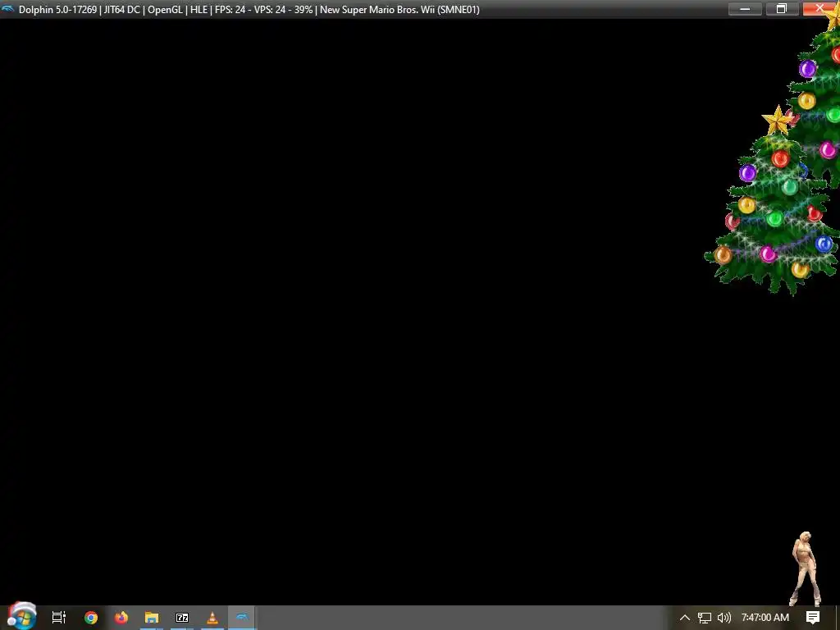Select the Dolphin emulator taskbar button
This screenshot has height=630, width=840.
[x=242, y=618]
